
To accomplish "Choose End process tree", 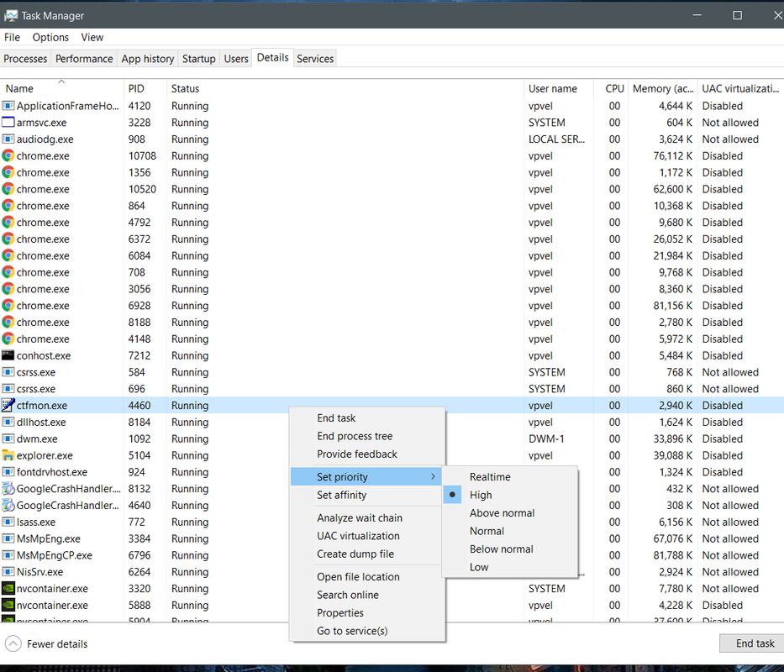I will click(367, 435).
